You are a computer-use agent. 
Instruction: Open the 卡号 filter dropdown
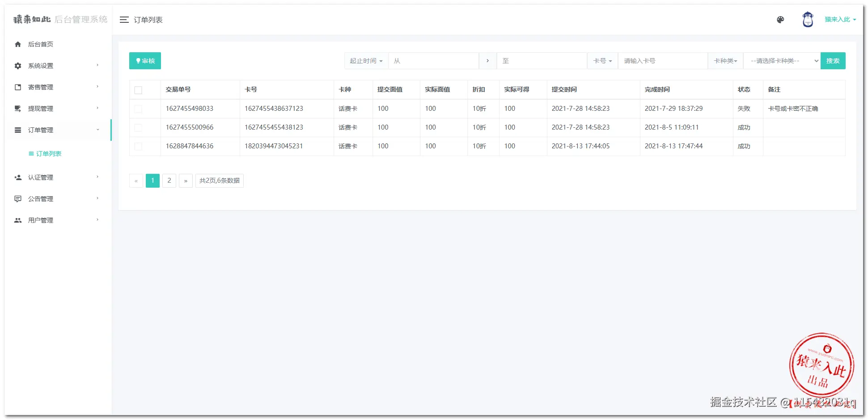[x=602, y=61]
